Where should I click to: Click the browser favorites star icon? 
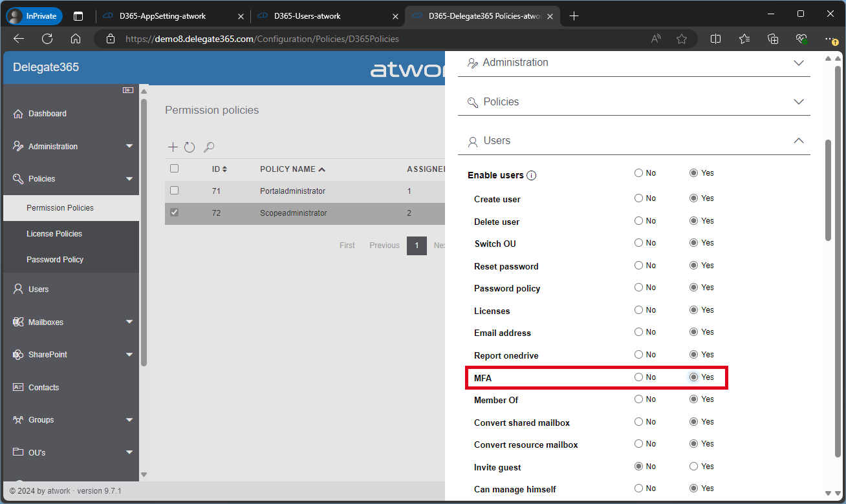click(682, 39)
